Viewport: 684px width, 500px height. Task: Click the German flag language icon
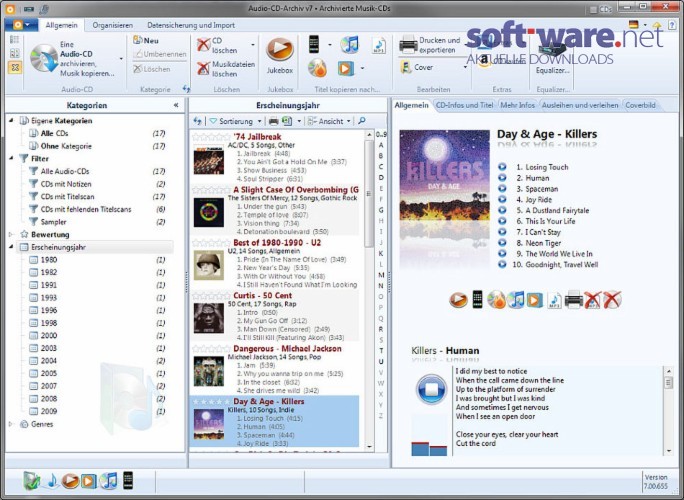[x=634, y=25]
